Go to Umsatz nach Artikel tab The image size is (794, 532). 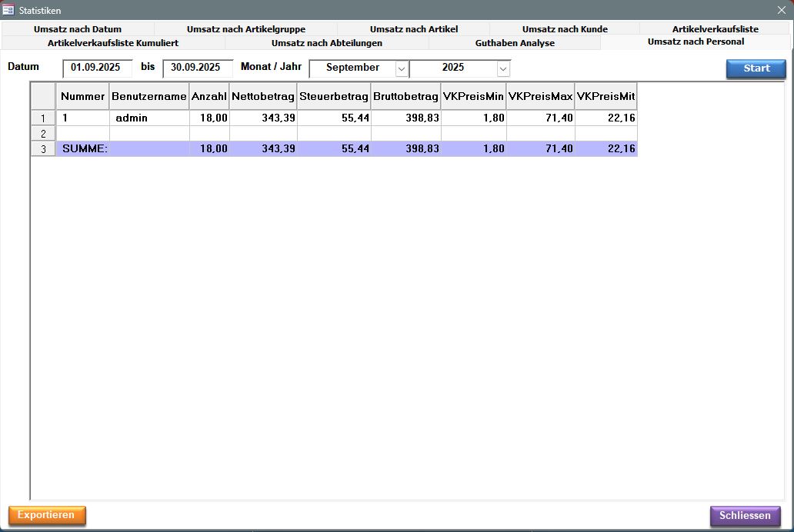click(413, 29)
